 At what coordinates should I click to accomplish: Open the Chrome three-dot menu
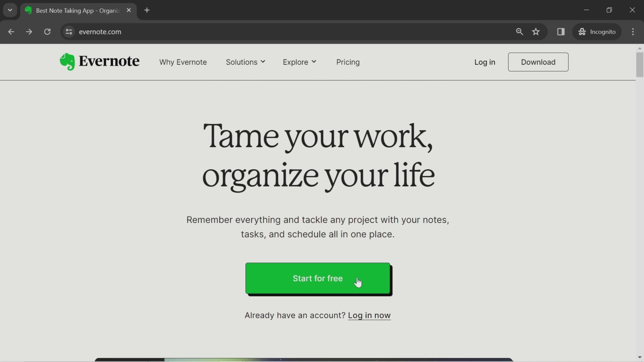(x=633, y=32)
